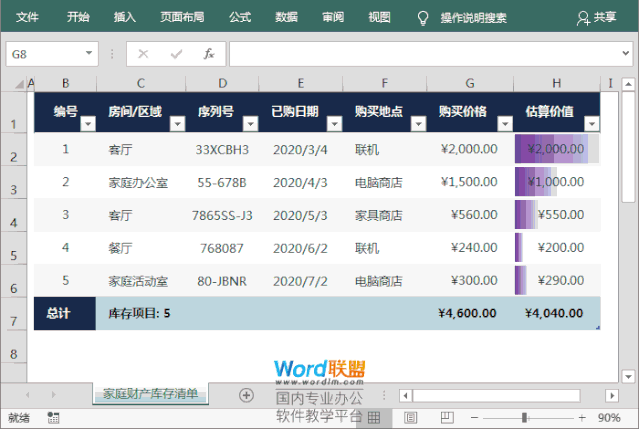Click the zoom slider handle
Screen dimensions: 639x429
point(524,418)
